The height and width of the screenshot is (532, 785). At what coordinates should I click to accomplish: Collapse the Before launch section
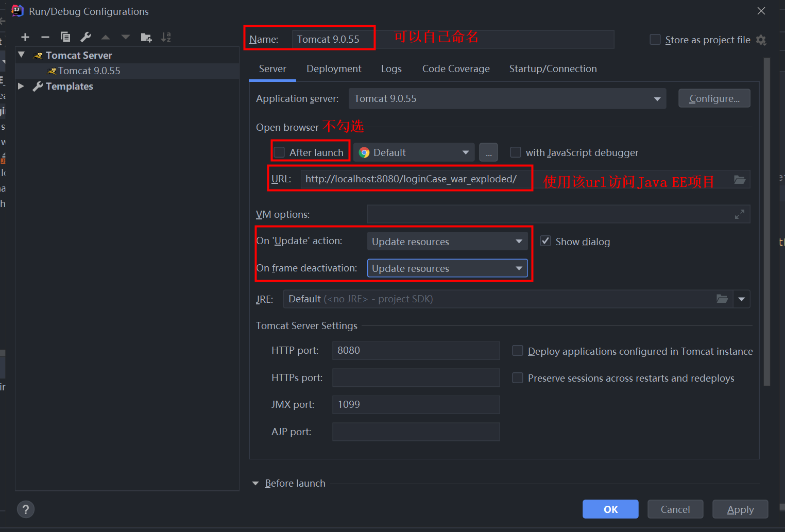[x=255, y=483]
